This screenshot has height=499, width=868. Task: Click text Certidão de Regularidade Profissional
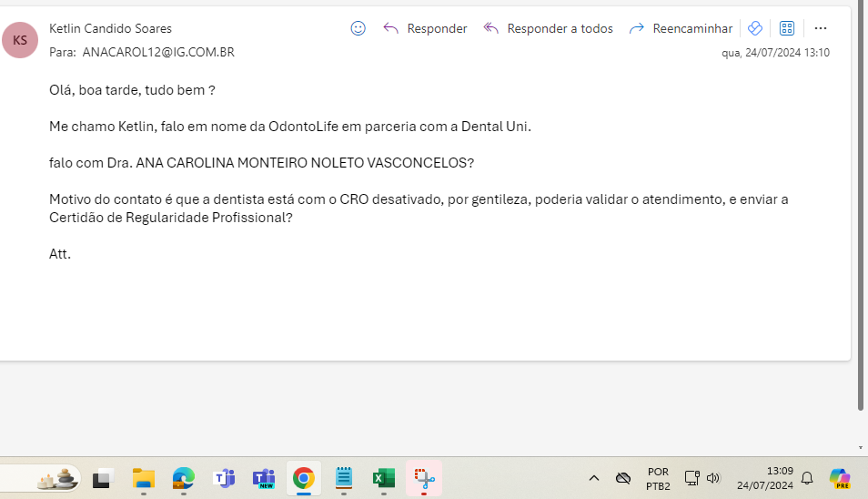[x=168, y=217]
